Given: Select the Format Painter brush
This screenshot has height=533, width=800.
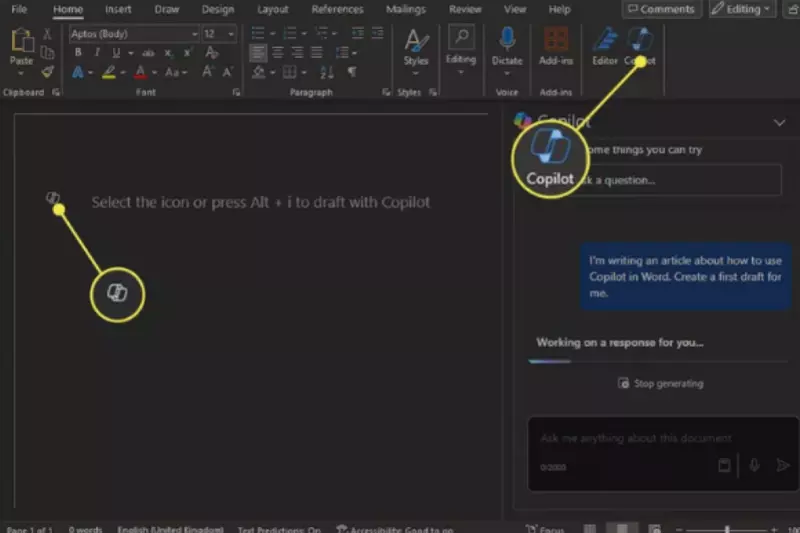Looking at the screenshot, I should pos(47,72).
